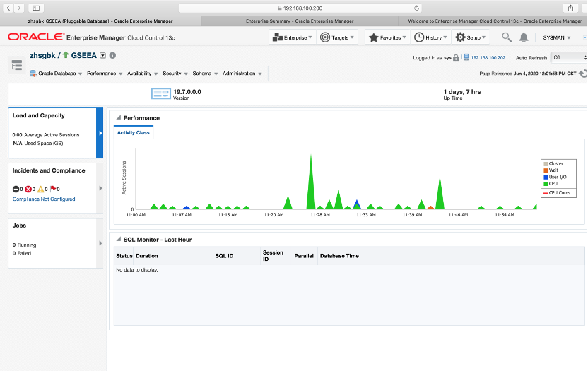The width and height of the screenshot is (588, 372).
Task: Switch to the Enterprise Summary browser tab
Action: tap(300, 21)
